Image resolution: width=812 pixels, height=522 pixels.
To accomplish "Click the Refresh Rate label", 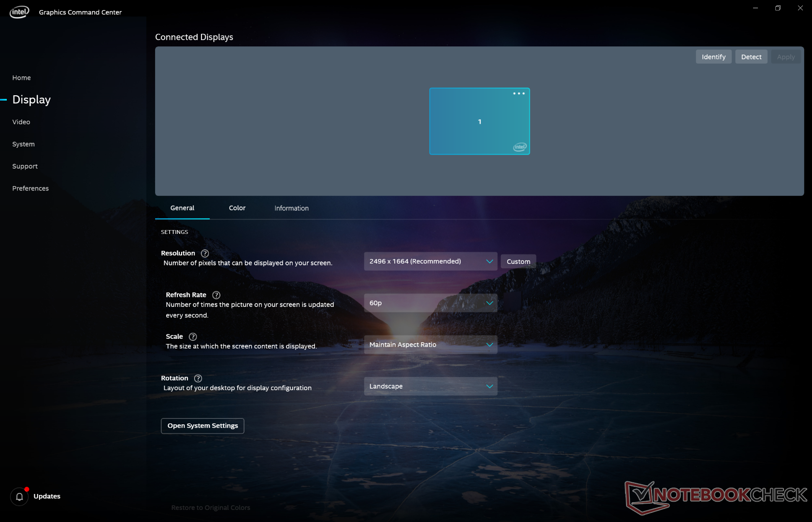I will 186,295.
